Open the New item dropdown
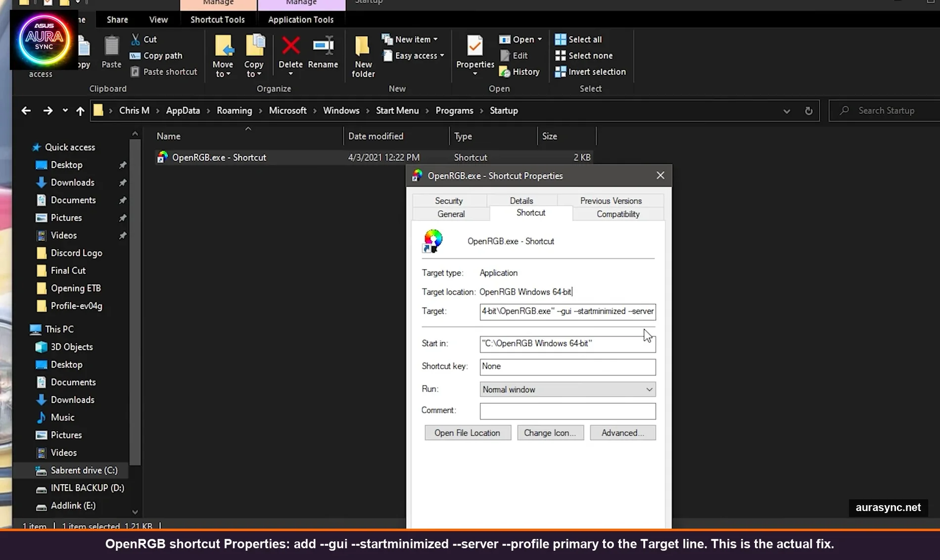Image resolution: width=940 pixels, height=560 pixels. [411, 39]
